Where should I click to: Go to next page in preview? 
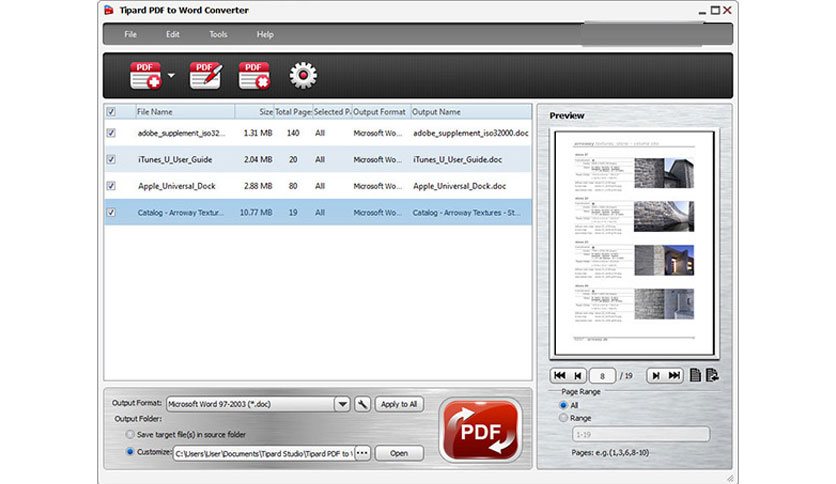pyautogui.click(x=656, y=376)
